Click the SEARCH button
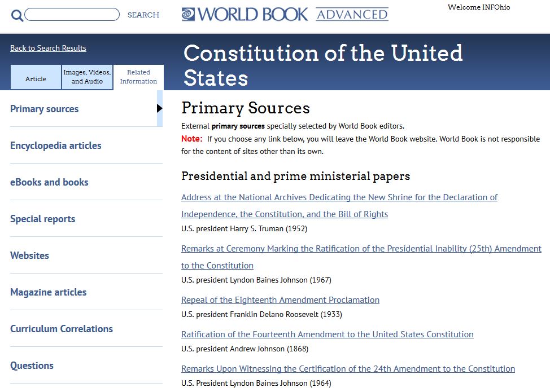 point(143,15)
